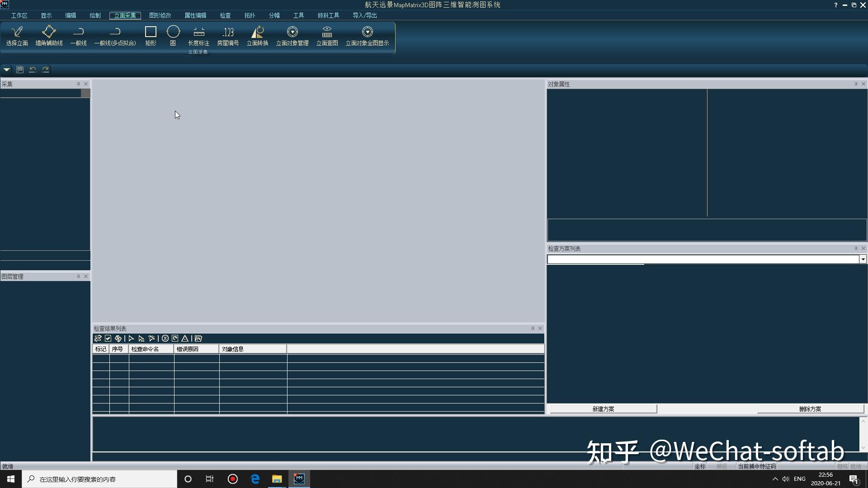Toggle the checkmark icon in results toolbar
Screen dimensions: 868x488
[108, 338]
